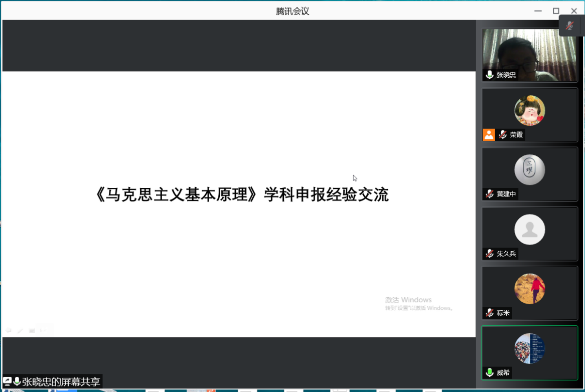Select 威希's highlighted participant tile
This screenshot has width=585, height=392.
click(x=529, y=352)
